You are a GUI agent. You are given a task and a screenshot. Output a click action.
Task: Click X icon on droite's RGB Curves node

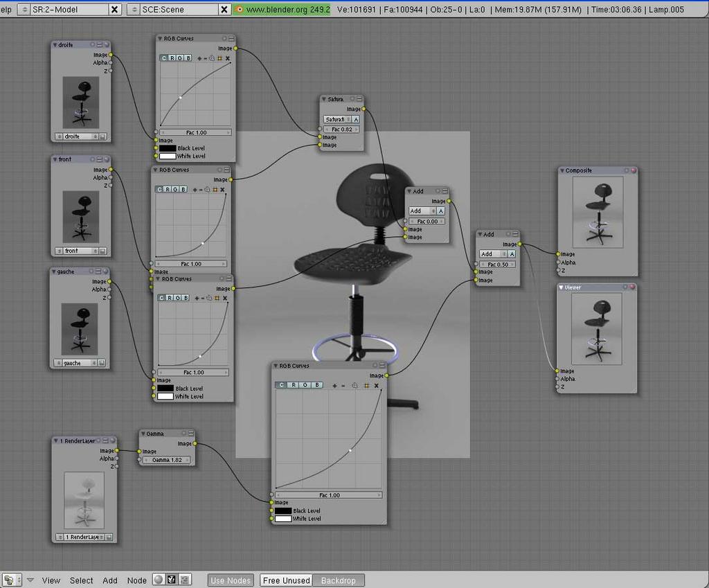coord(227,58)
